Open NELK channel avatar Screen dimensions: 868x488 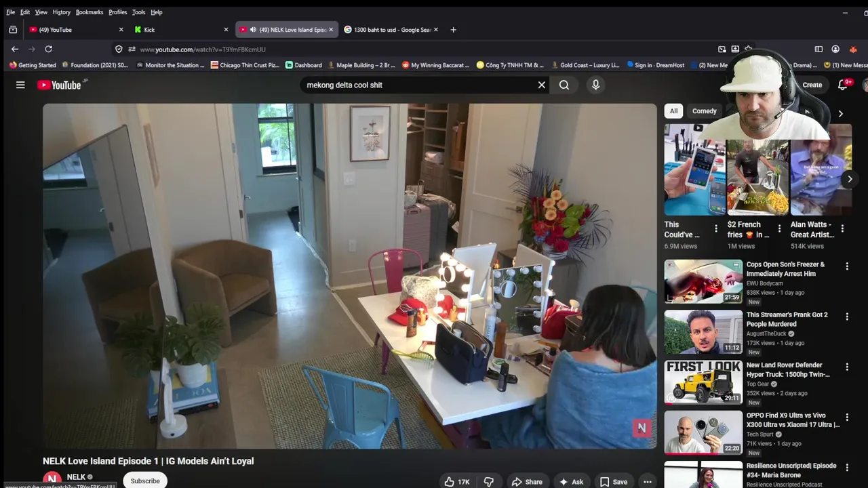[52, 480]
